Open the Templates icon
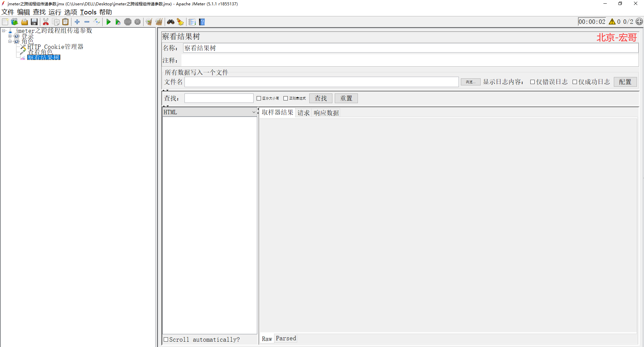Image resolution: width=644 pixels, height=347 pixels. (14, 22)
